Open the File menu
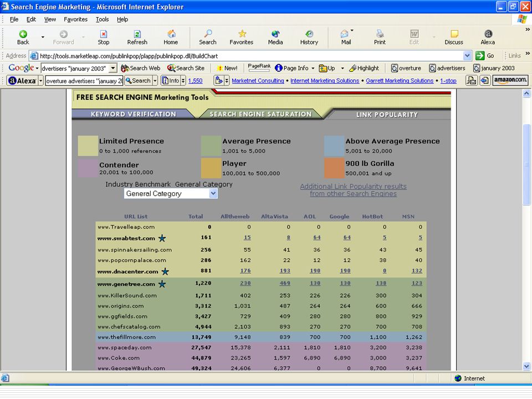Viewport: 532px width, 399px height. 14,19
